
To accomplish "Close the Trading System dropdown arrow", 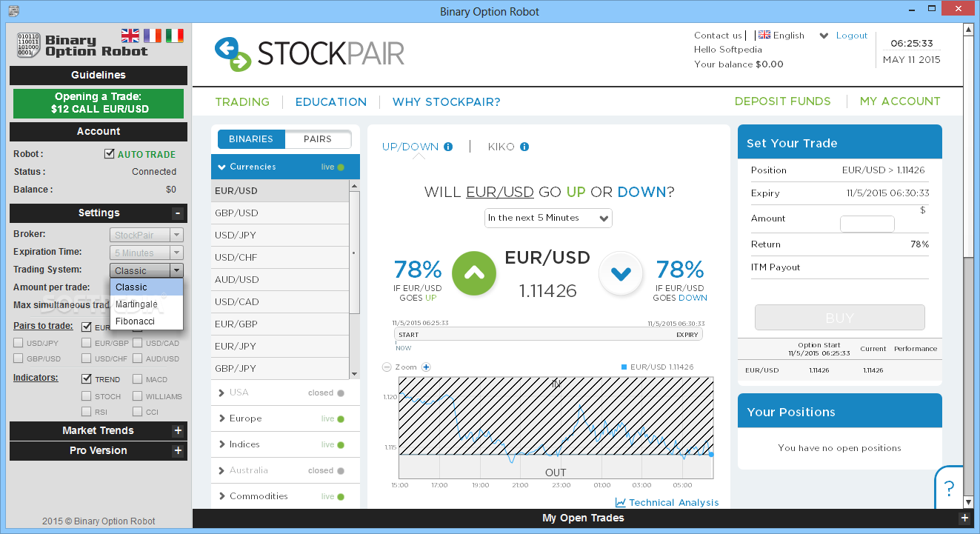I will [x=176, y=270].
